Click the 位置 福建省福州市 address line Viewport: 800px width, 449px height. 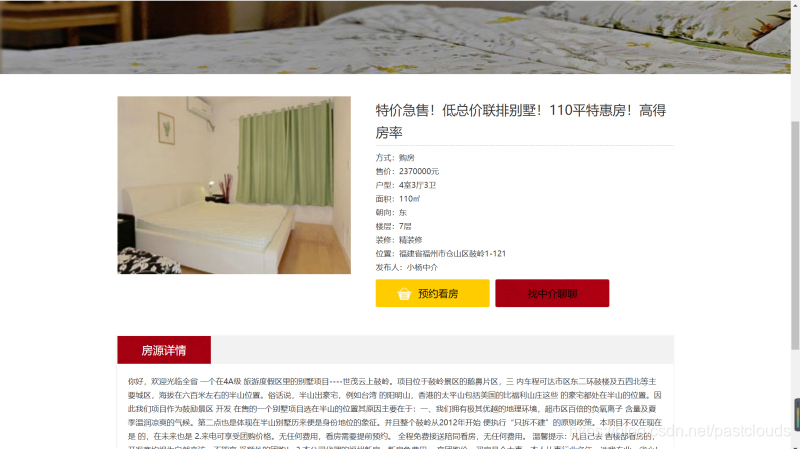(x=441, y=254)
